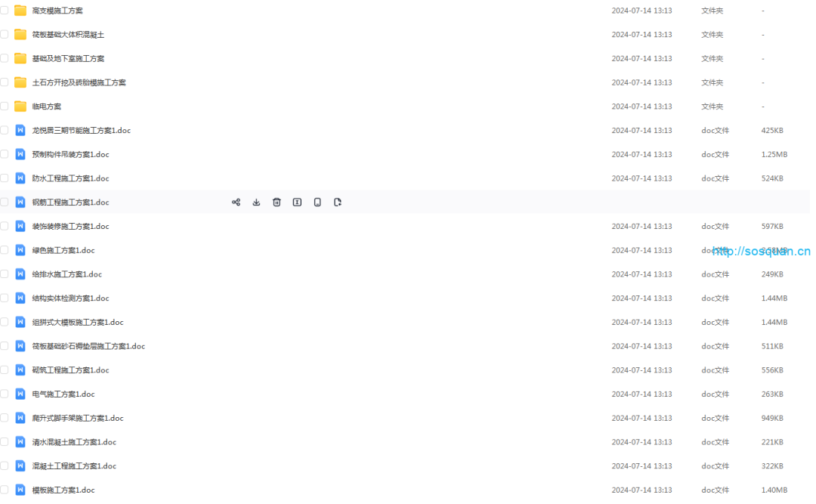Open the 基础及地下室施工方案 folder

[x=68, y=58]
